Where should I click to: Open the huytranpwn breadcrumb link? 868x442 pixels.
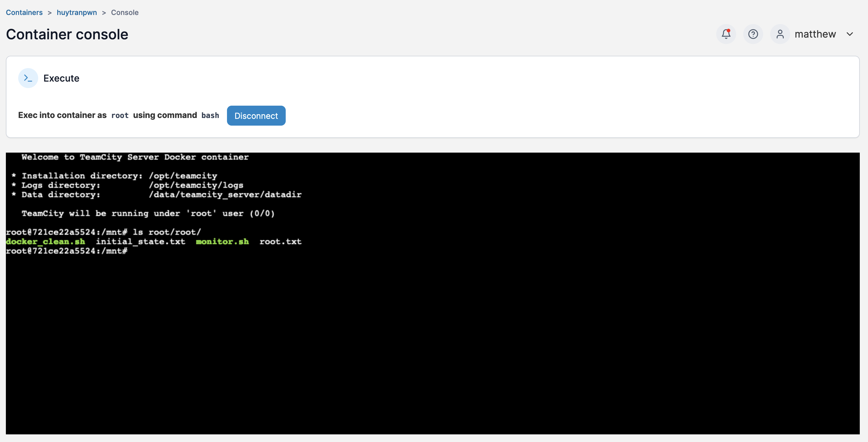[76, 12]
